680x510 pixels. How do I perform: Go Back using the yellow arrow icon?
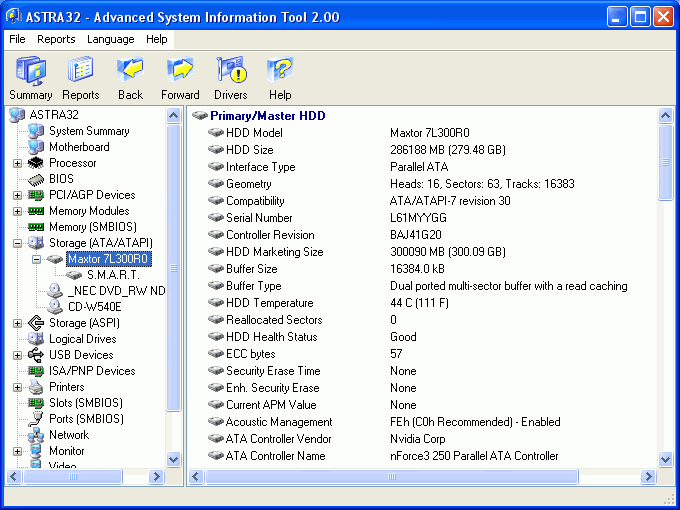pyautogui.click(x=131, y=69)
